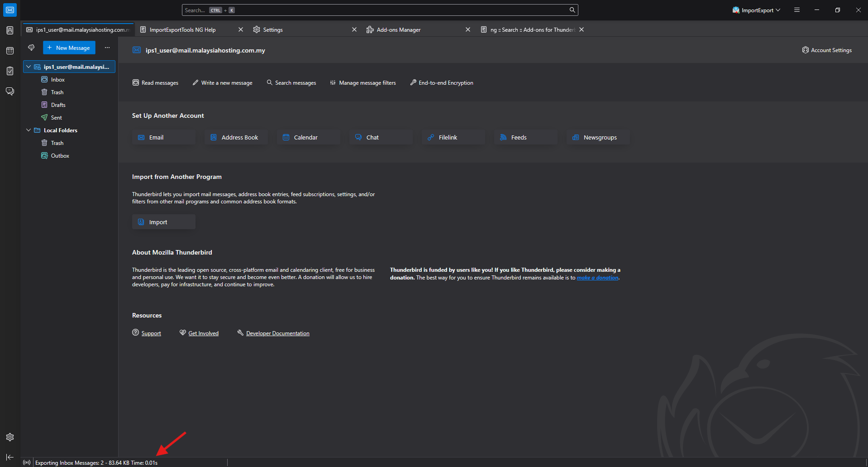Open the folder pane options ellipsis
This screenshot has width=868, height=467.
107,48
